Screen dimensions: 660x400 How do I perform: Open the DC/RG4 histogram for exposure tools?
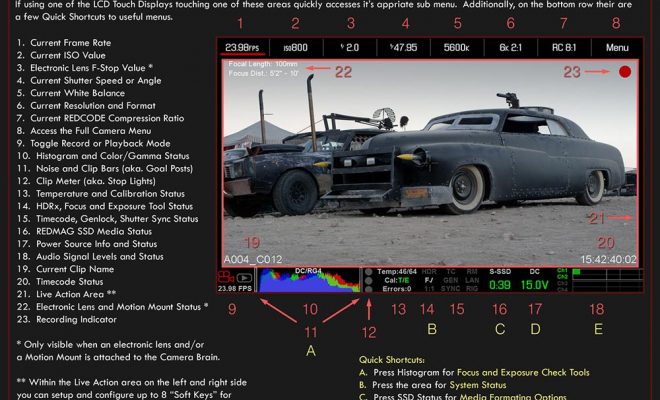[x=308, y=280]
